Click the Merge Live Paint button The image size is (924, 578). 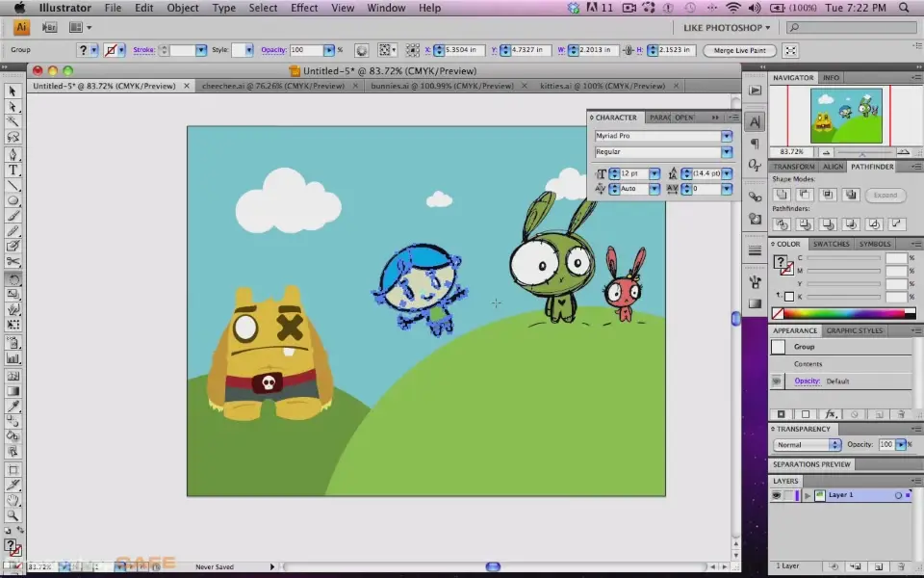(739, 50)
